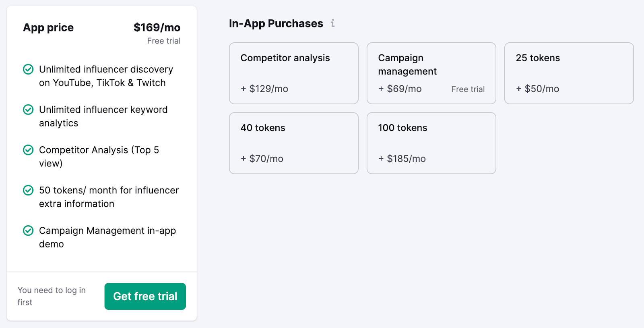Click the Get free trial button
The height and width of the screenshot is (328, 644).
(145, 296)
